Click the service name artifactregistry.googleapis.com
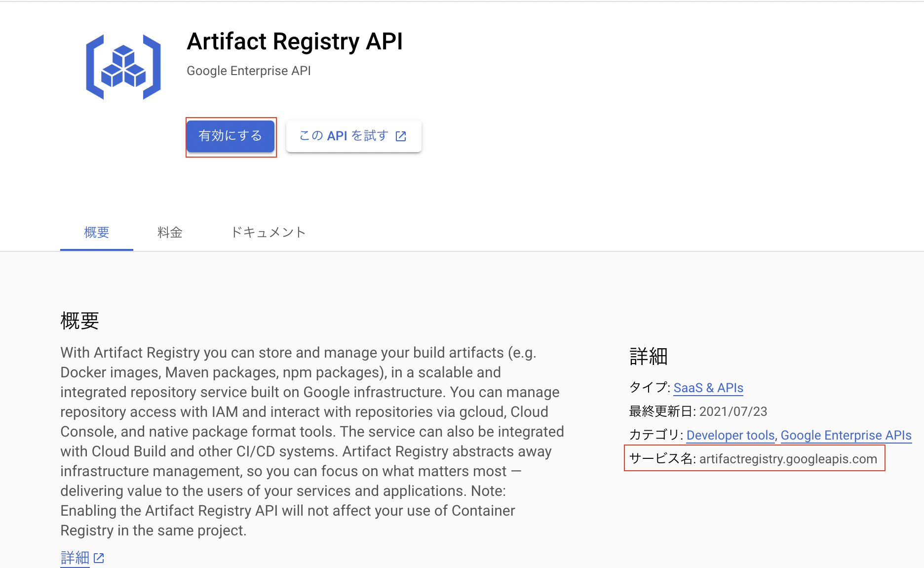Image resolution: width=924 pixels, height=568 pixels. 788,459
